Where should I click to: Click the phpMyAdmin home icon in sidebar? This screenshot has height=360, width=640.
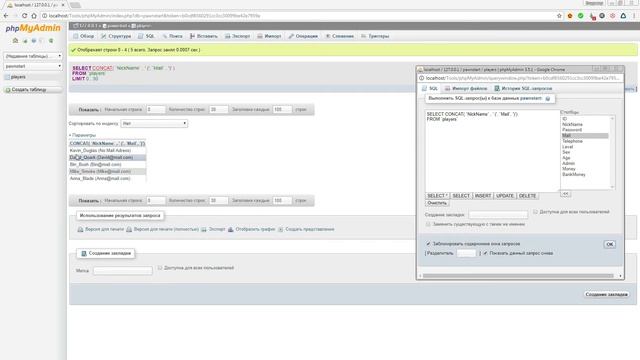point(16,40)
